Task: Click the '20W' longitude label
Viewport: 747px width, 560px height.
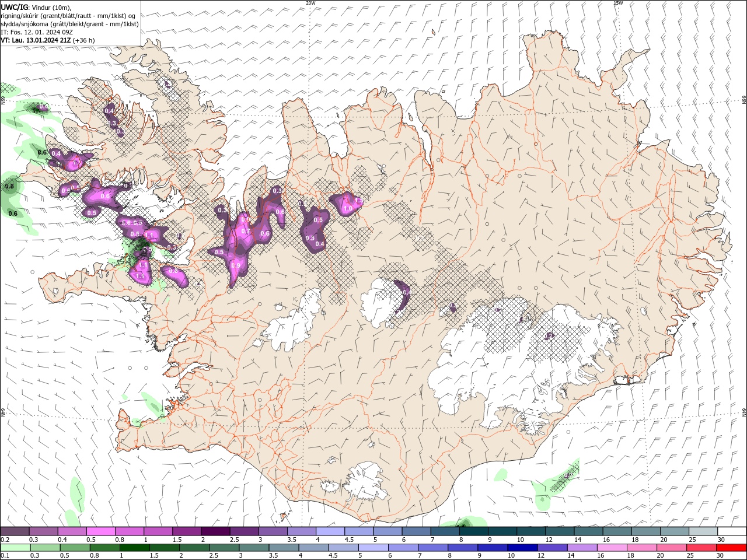Action: click(x=310, y=3)
